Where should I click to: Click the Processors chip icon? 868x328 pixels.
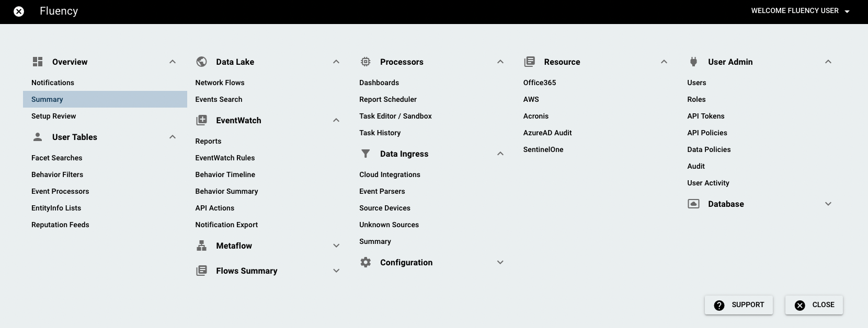point(366,62)
